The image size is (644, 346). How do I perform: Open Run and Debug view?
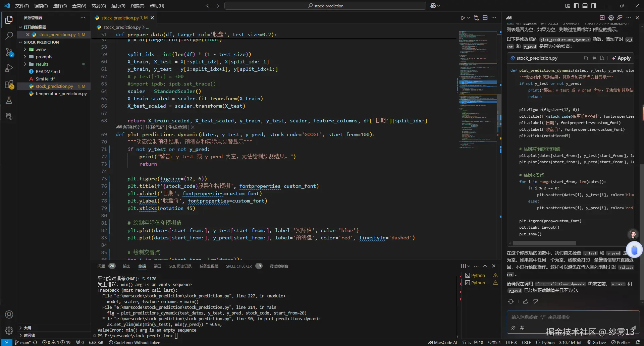click(9, 68)
